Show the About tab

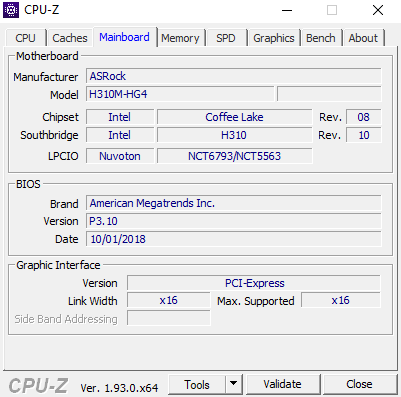click(363, 38)
